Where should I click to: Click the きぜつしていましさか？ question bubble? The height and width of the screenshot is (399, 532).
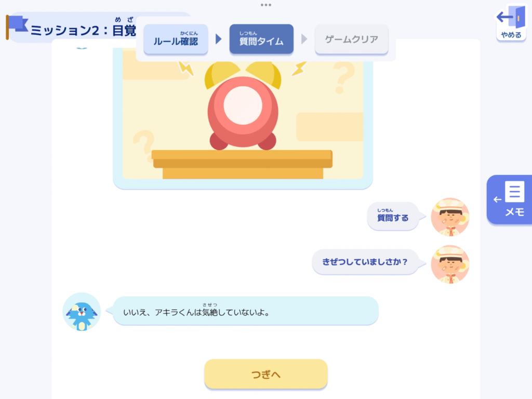pyautogui.click(x=365, y=262)
